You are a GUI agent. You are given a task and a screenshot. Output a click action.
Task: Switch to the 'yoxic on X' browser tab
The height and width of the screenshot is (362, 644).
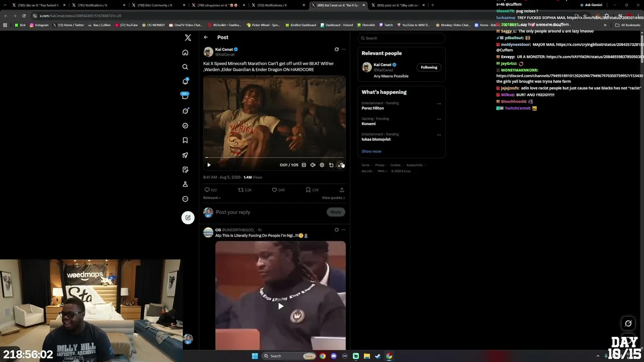pos(398,5)
